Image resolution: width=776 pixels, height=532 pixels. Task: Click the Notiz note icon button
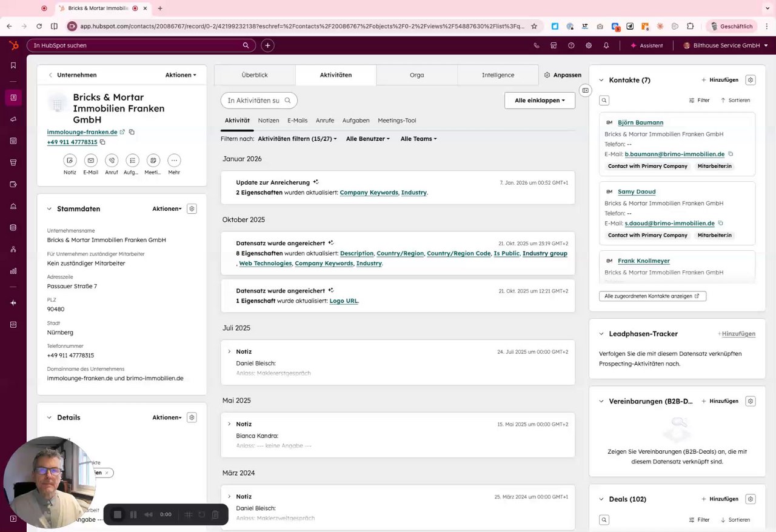pos(70,161)
